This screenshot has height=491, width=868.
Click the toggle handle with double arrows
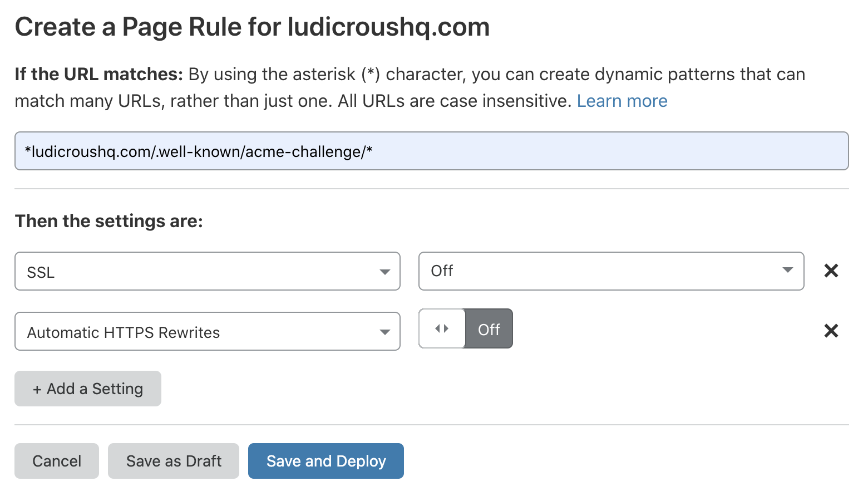(442, 329)
